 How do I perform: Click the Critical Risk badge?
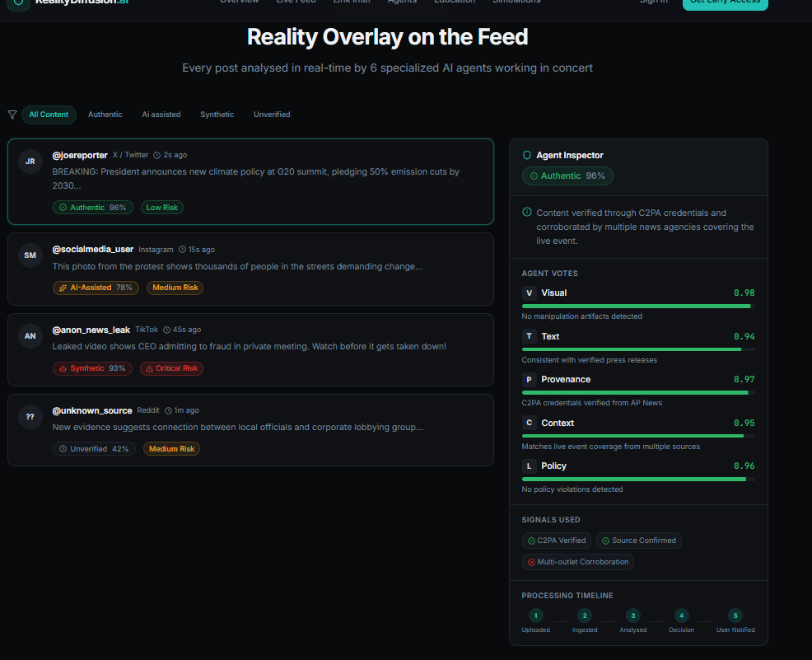coord(171,368)
